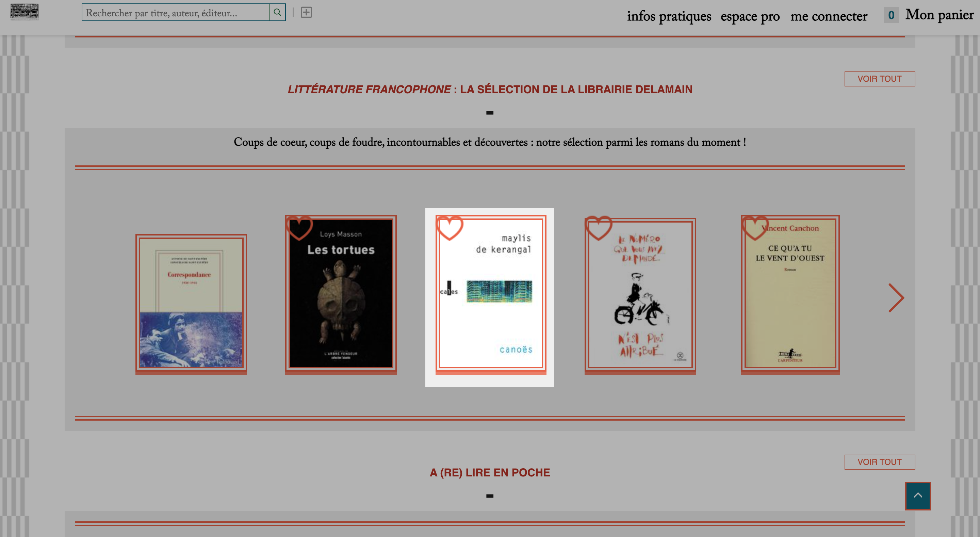Screen dimensions: 980x537
Task: Focus the title, author, publisher search field
Action: [x=175, y=13]
